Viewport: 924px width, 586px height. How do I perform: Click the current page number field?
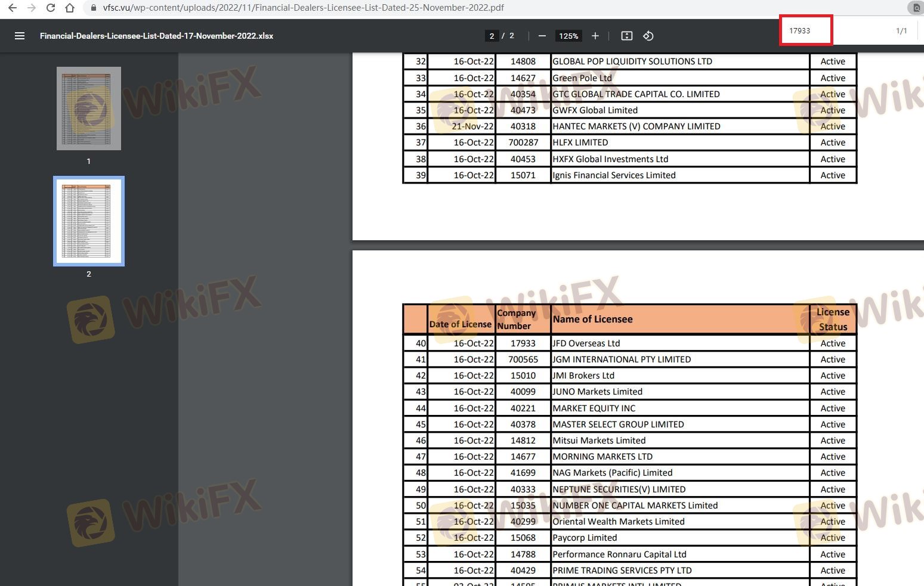[x=492, y=36]
